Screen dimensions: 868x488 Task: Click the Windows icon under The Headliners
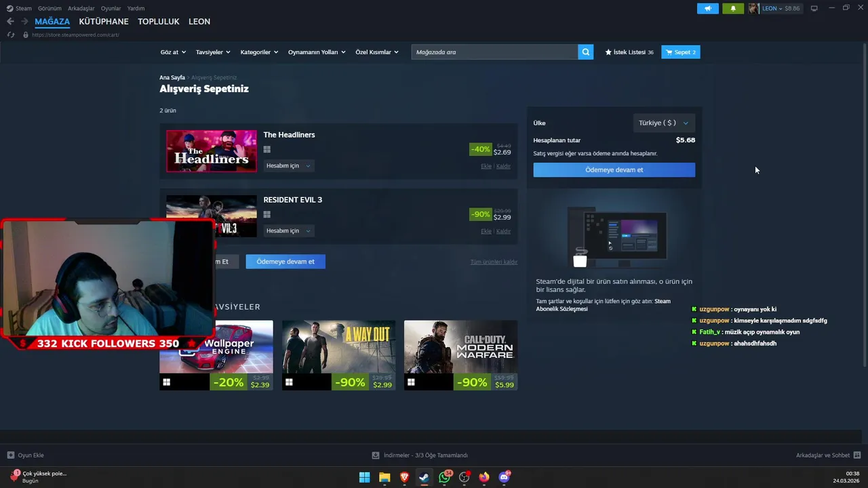[267, 150]
